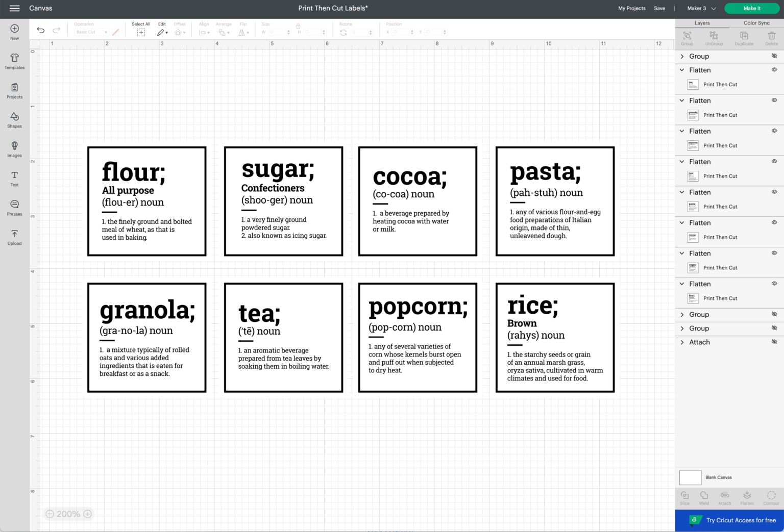
Task: Switch to the Color Sync tab
Action: [756, 22]
